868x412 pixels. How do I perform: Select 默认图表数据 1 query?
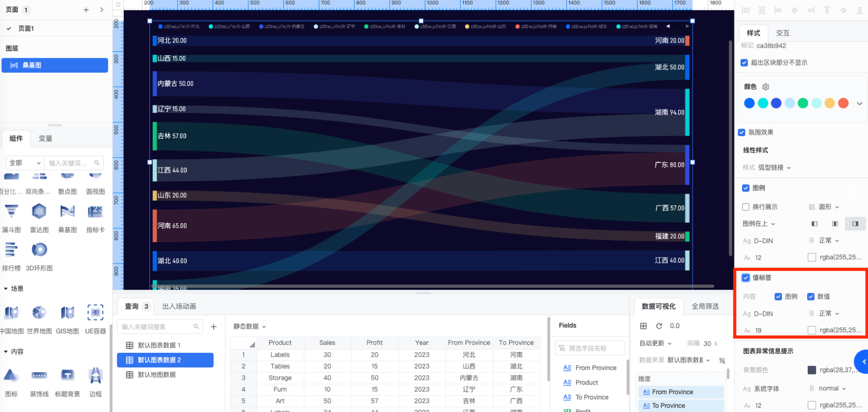[166, 345]
